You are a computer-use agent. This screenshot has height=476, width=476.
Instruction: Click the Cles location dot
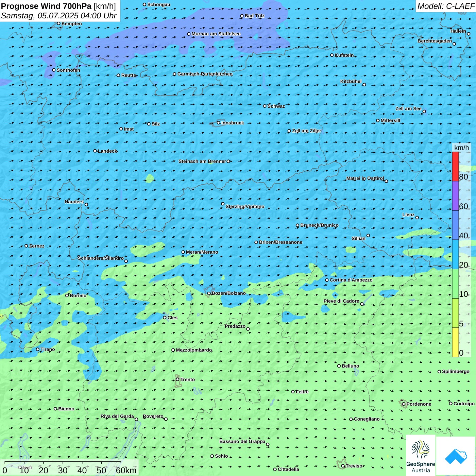point(165,318)
